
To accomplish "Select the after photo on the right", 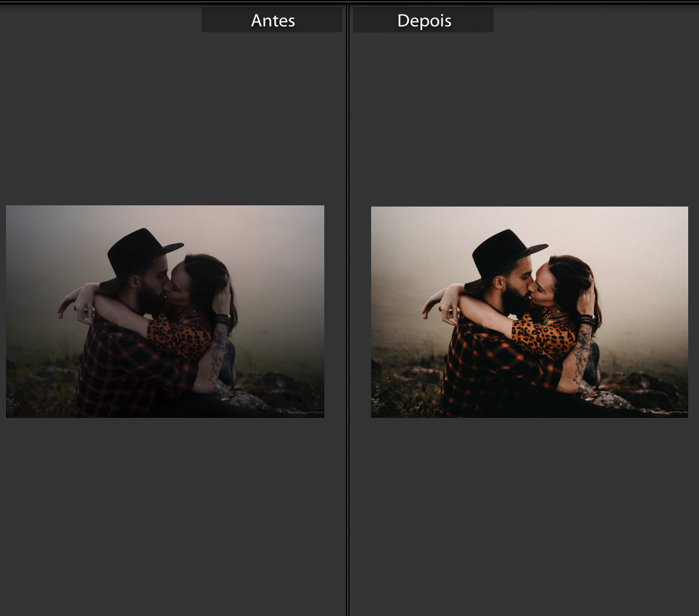I will (529, 312).
